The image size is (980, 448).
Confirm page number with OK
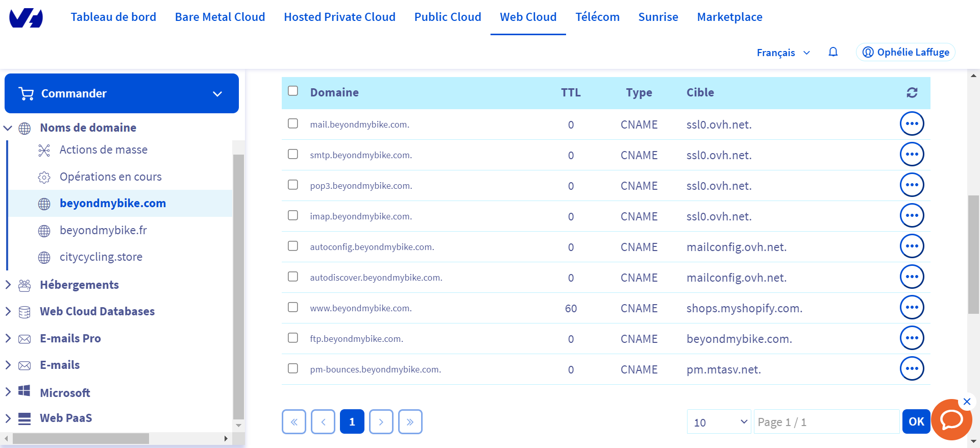coord(916,421)
